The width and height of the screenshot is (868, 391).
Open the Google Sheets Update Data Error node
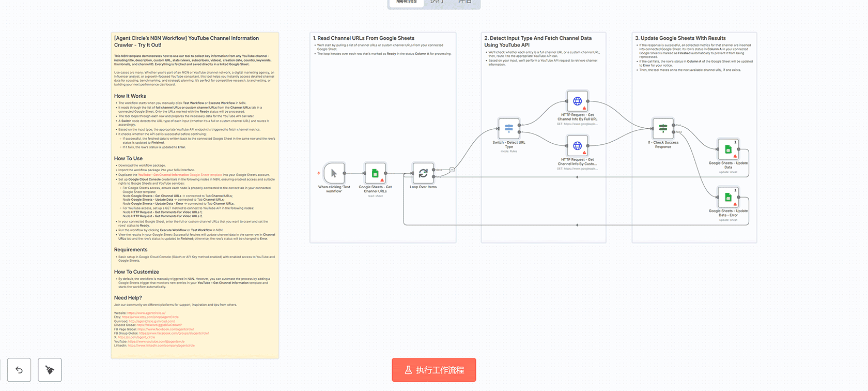coord(728,197)
